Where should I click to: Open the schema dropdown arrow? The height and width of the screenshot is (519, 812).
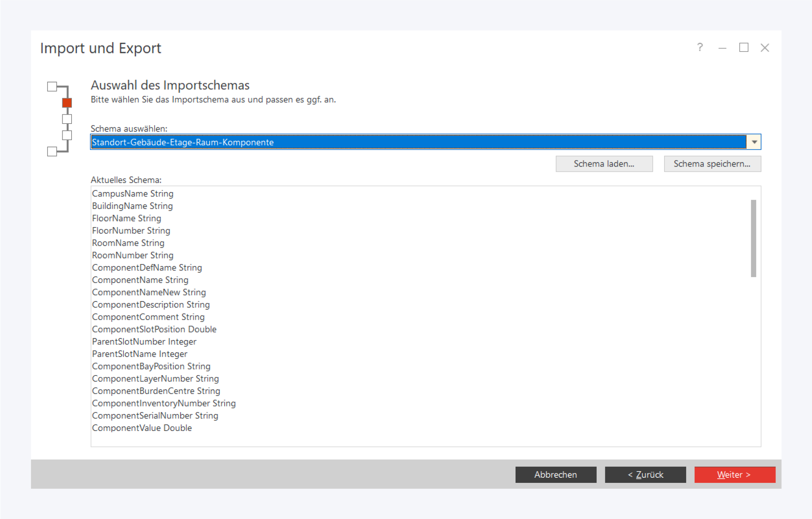point(754,142)
